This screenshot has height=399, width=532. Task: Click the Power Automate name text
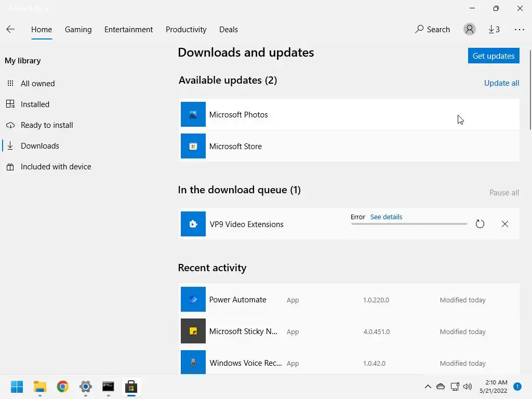(x=238, y=300)
